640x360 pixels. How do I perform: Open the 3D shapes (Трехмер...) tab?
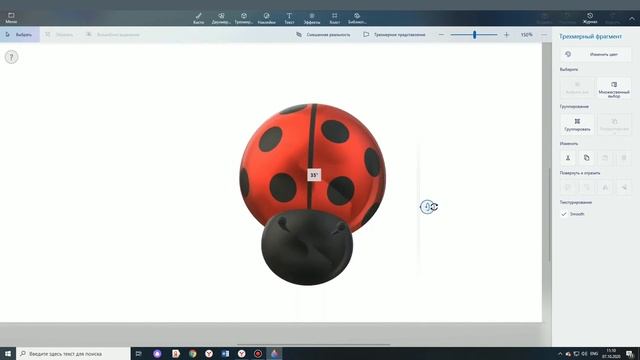(244, 18)
